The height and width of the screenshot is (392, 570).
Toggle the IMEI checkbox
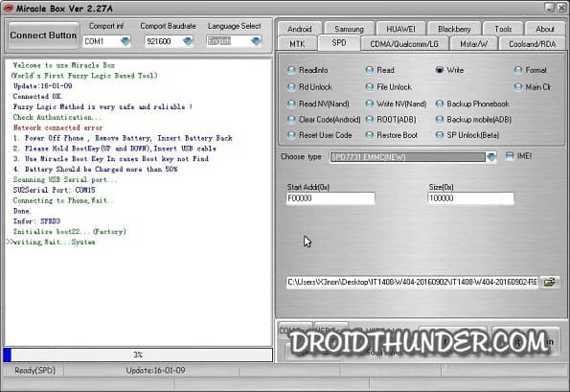(x=510, y=156)
